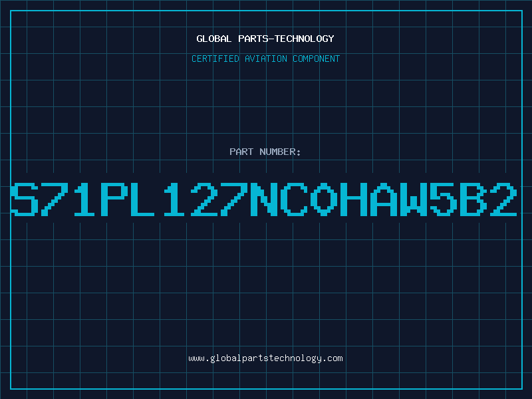
Task: Click the 'PART NUMBER:' label
Action: (x=265, y=152)
